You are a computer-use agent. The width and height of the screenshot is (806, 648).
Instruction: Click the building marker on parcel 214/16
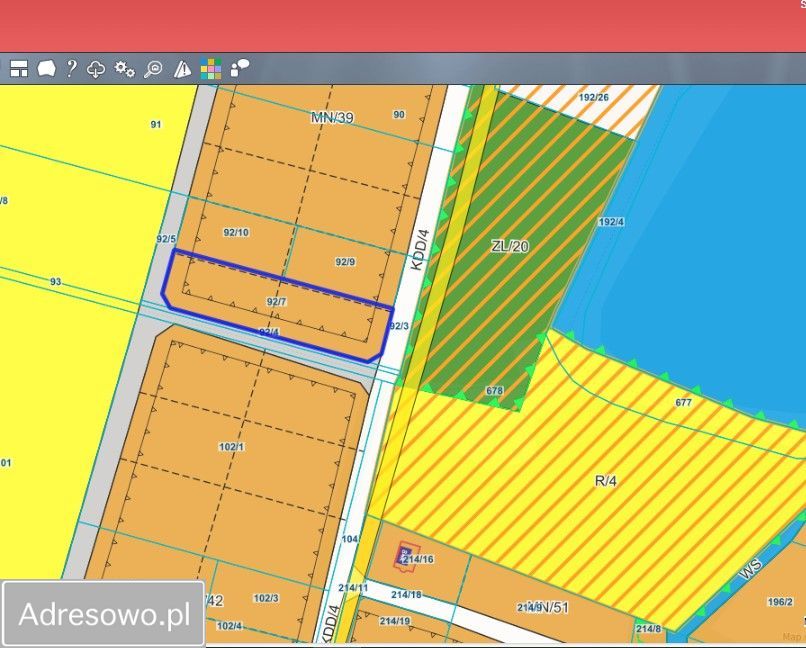point(405,555)
